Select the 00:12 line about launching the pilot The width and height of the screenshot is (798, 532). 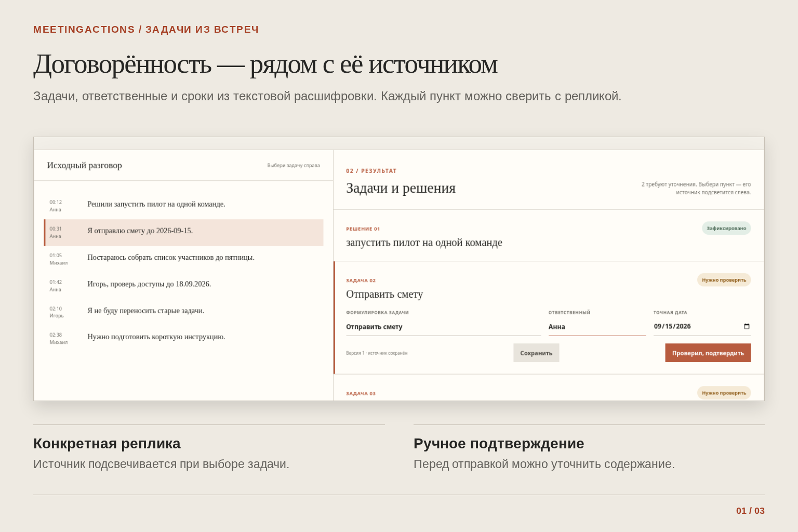pos(184,206)
